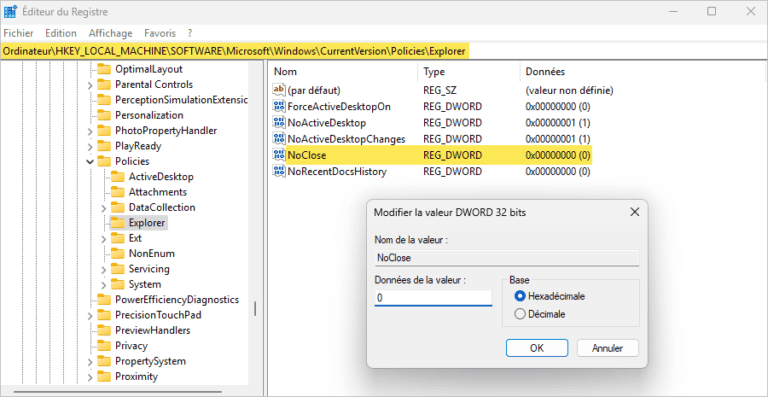The width and height of the screenshot is (768, 397).
Task: Click the registry path address bar
Action: (x=384, y=51)
